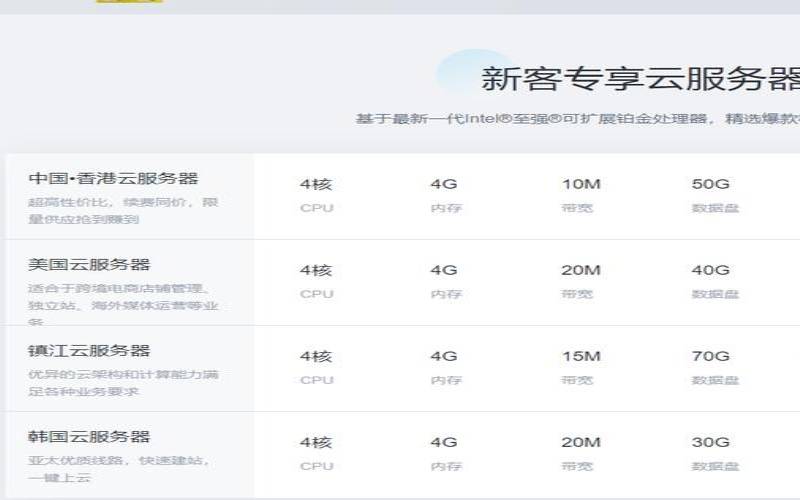
Task: Open the 韩国云服务器 plan title
Action: coord(89,437)
